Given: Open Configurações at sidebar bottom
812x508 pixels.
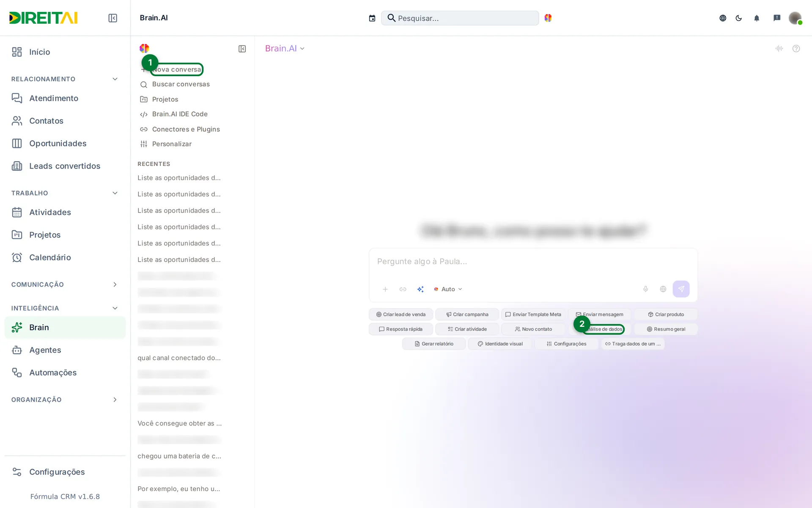Looking at the screenshot, I should click(x=65, y=472).
